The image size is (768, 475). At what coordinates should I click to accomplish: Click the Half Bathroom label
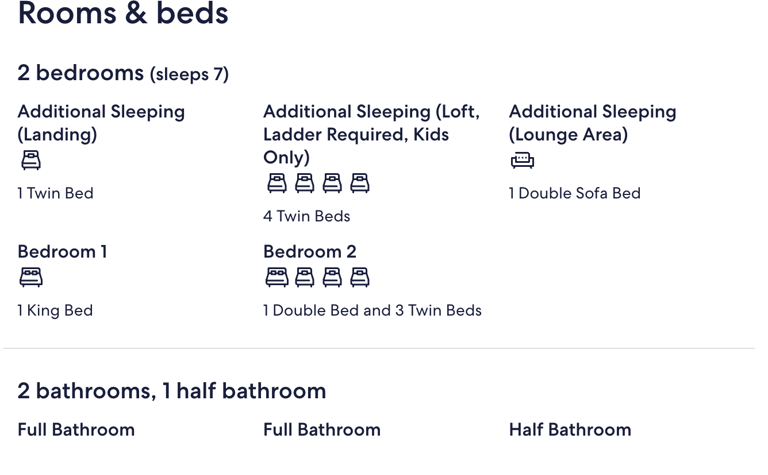570,429
